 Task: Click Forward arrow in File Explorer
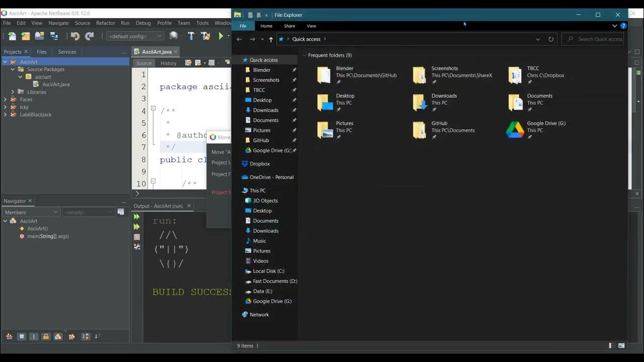(x=253, y=39)
